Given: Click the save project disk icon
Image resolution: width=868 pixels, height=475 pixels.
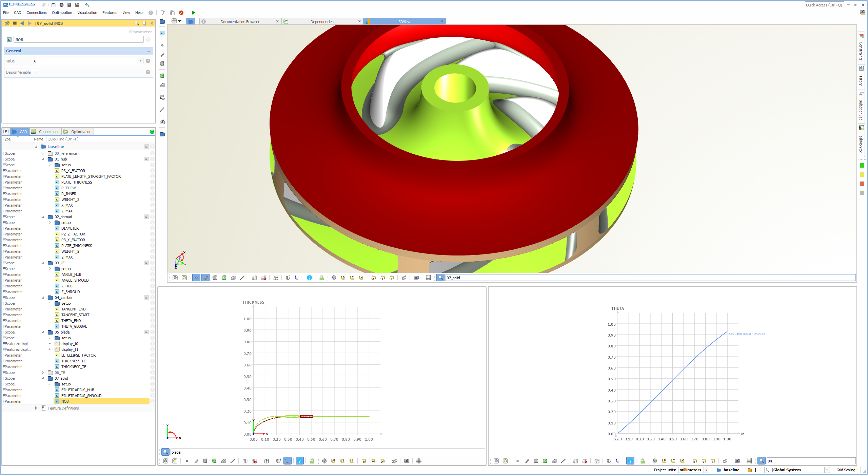Looking at the screenshot, I should click(69, 5).
